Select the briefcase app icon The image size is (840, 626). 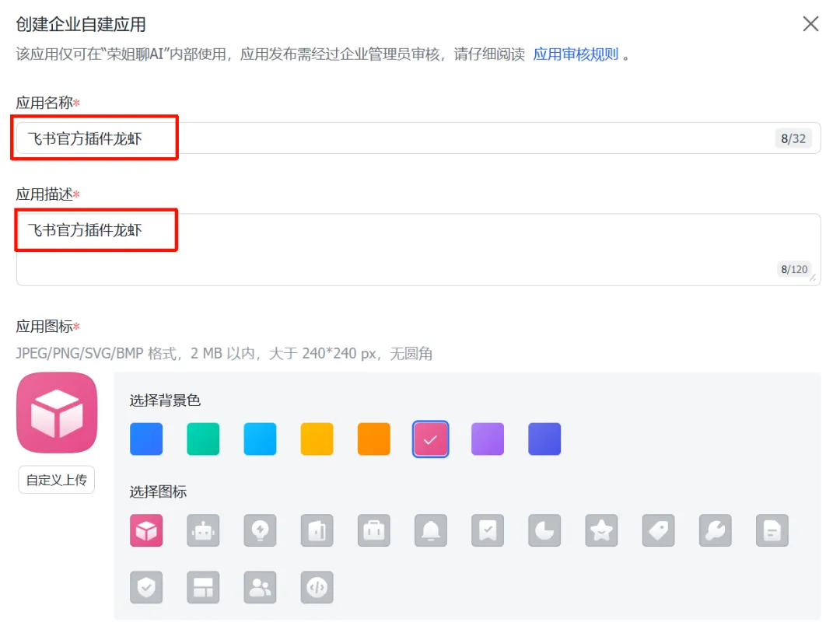coord(374,530)
